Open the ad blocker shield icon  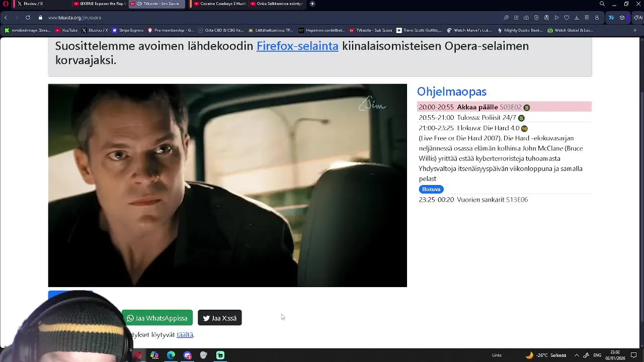536,18
